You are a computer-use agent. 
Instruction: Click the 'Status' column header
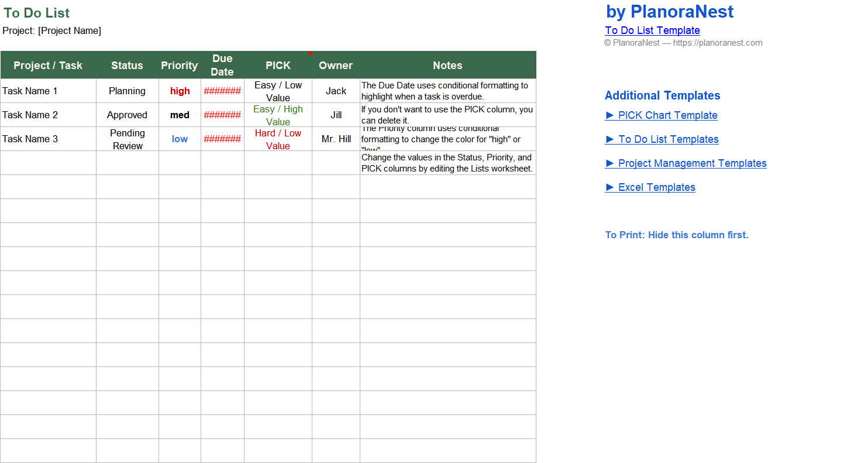128,65
